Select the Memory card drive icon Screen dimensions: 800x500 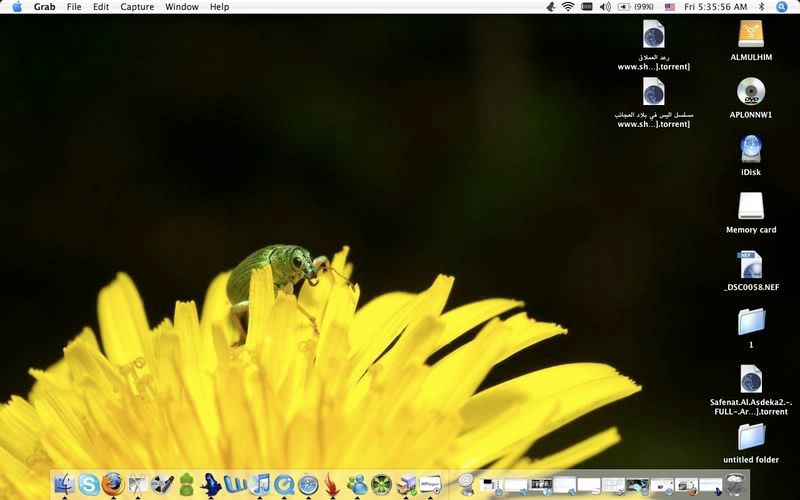pyautogui.click(x=750, y=206)
